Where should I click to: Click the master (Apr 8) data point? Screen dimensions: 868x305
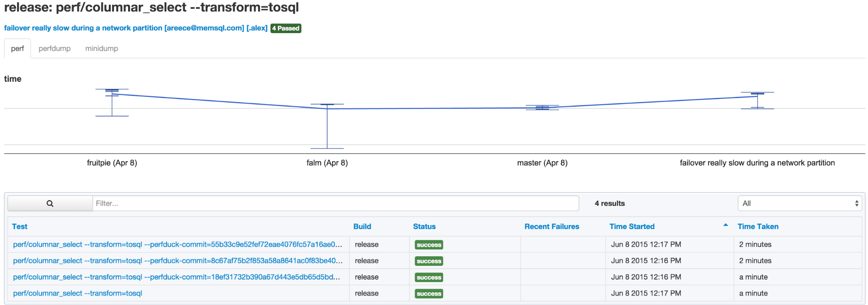tap(542, 107)
